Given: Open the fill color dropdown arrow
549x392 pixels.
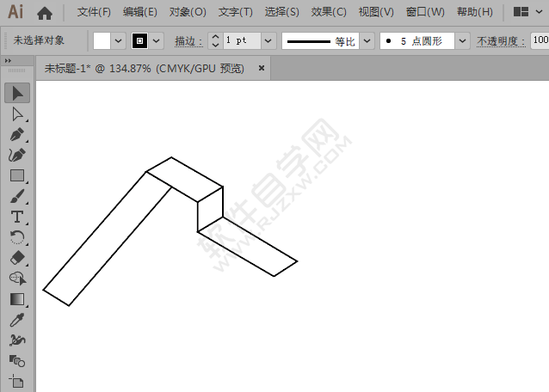Looking at the screenshot, I should [x=119, y=40].
